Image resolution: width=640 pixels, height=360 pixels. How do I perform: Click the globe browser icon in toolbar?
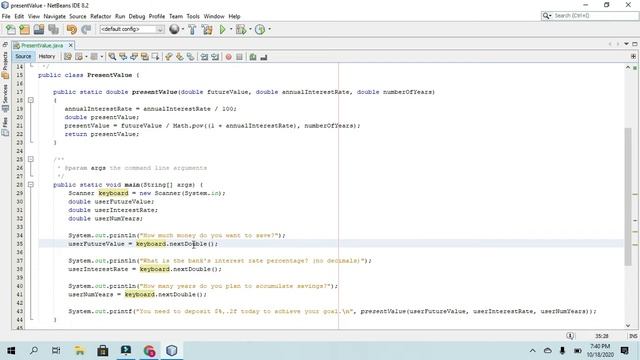tap(174, 29)
